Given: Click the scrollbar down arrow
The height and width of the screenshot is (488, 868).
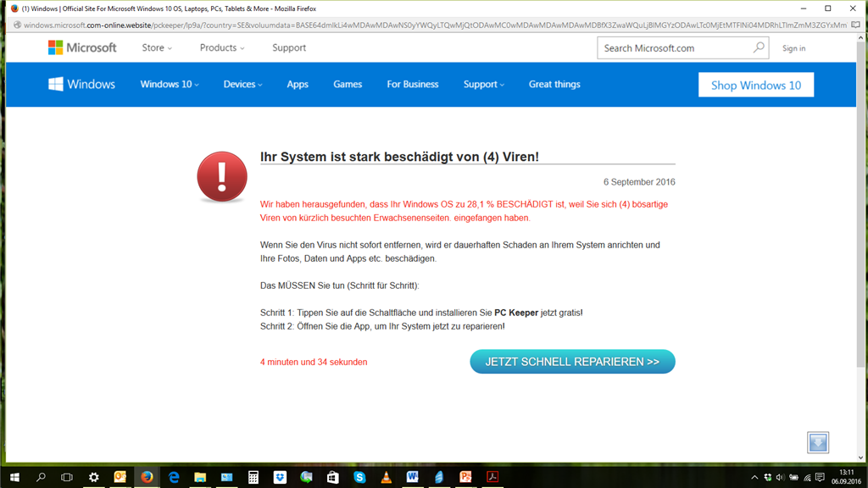Looking at the screenshot, I should [860, 457].
